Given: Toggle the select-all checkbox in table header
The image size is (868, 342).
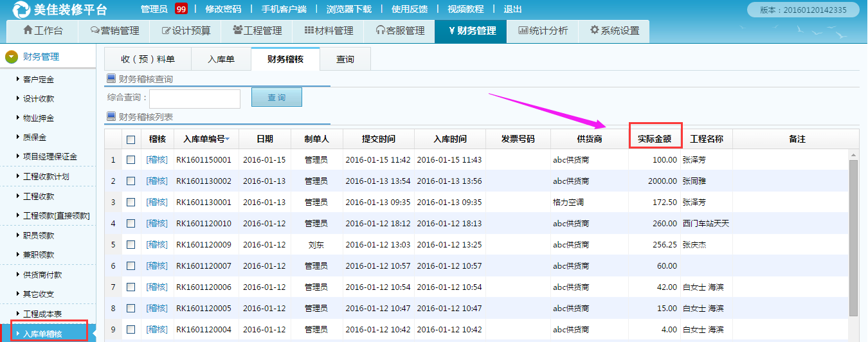Looking at the screenshot, I should click(131, 139).
